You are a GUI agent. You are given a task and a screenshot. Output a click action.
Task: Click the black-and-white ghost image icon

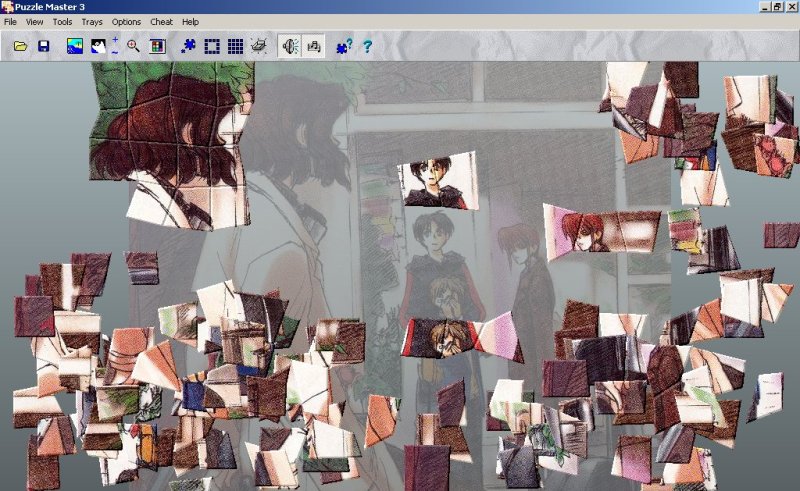pos(99,46)
